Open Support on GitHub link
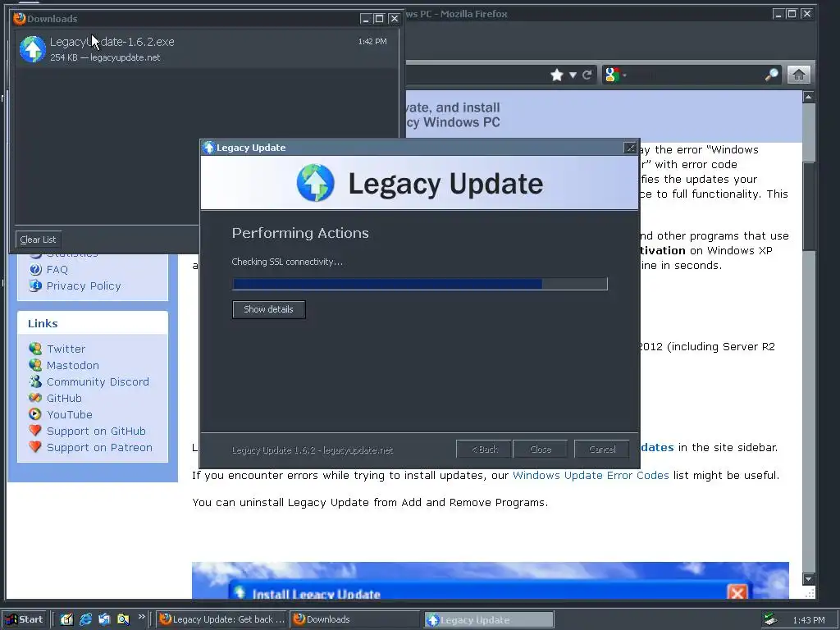The width and height of the screenshot is (840, 630). (x=97, y=431)
